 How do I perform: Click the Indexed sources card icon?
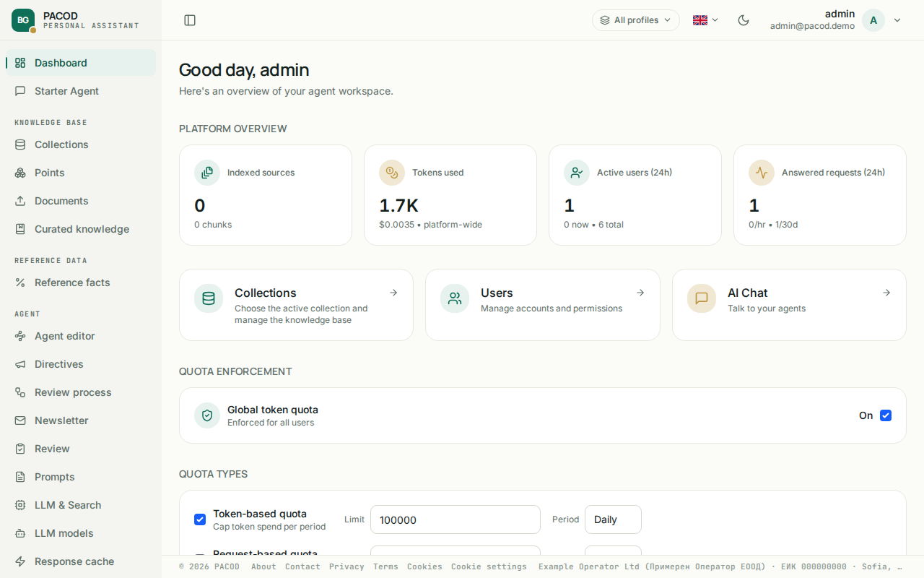[207, 173]
